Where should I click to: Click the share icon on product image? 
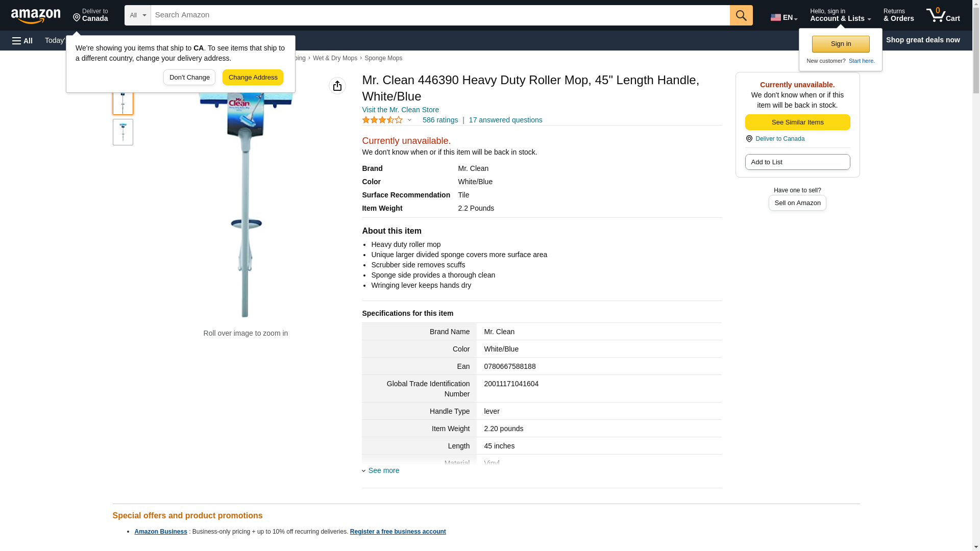click(337, 86)
